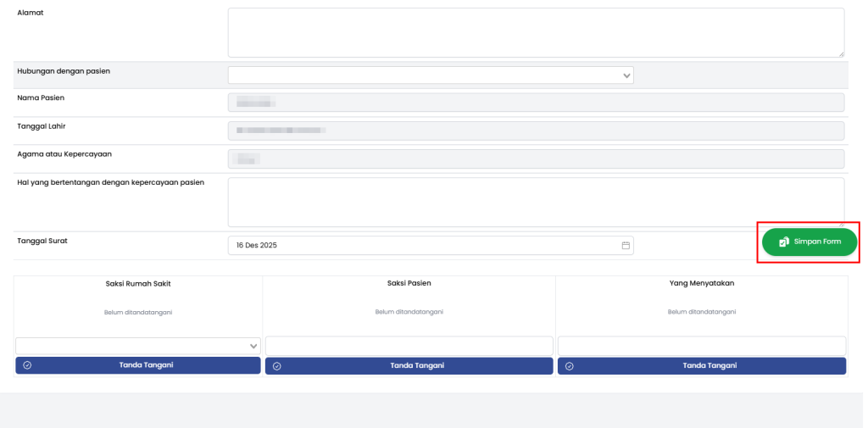868x428 pixels.
Task: Grab the Alamat textarea resize handle
Action: point(840,53)
